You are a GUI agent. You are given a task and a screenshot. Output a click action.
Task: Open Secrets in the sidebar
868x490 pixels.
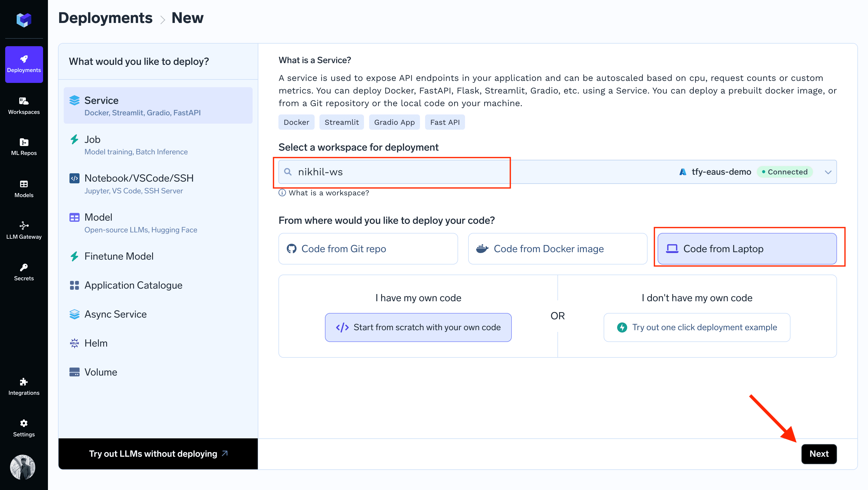[24, 272]
